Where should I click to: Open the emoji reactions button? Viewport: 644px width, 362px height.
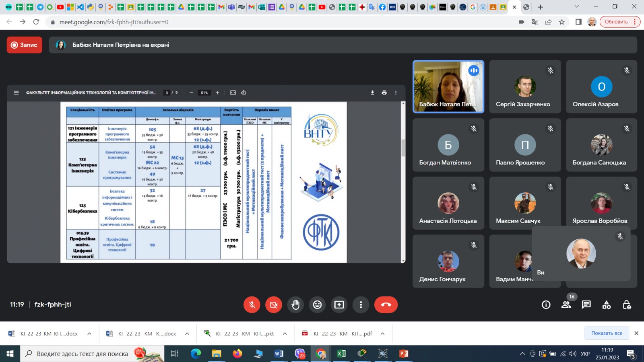(317, 304)
